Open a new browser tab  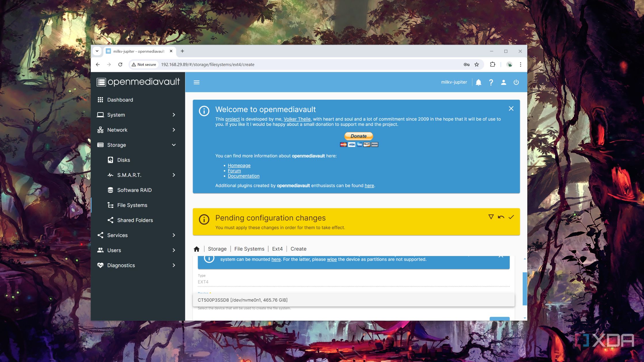182,51
